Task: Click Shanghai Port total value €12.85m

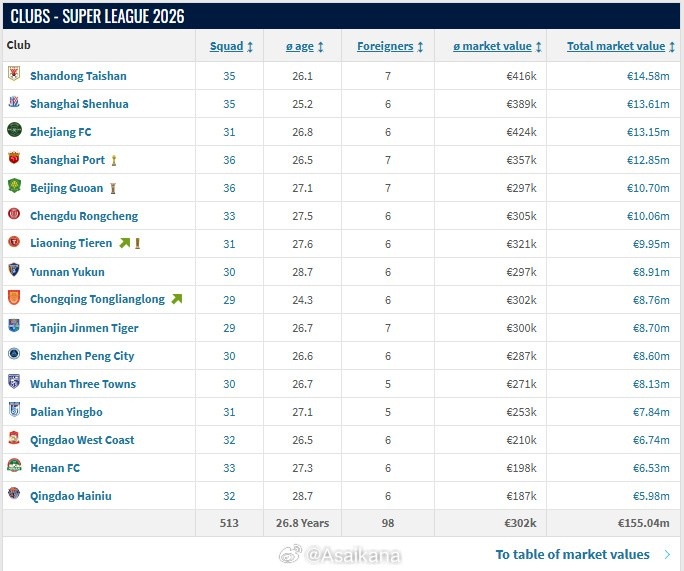Action: (648, 160)
